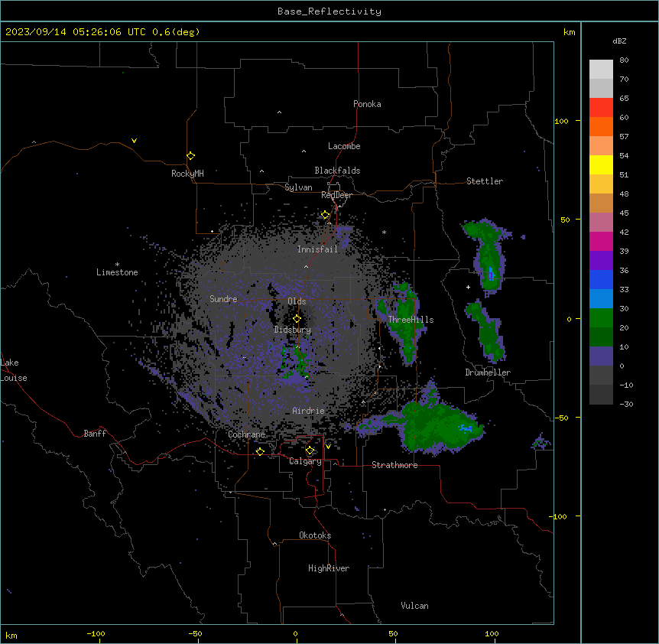659x644 pixels.
Task: Click the Limestone label
Action: tap(117, 272)
